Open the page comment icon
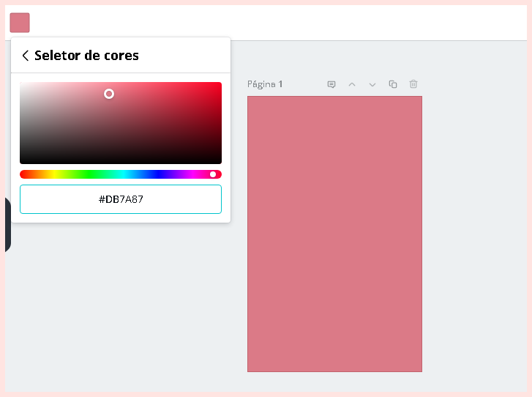This screenshot has height=397, width=532. click(x=331, y=84)
